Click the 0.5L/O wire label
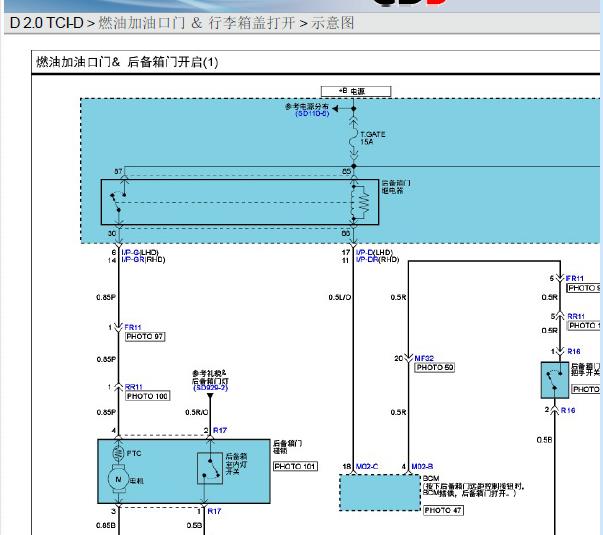Screen dimensions: 603x535 [340, 297]
